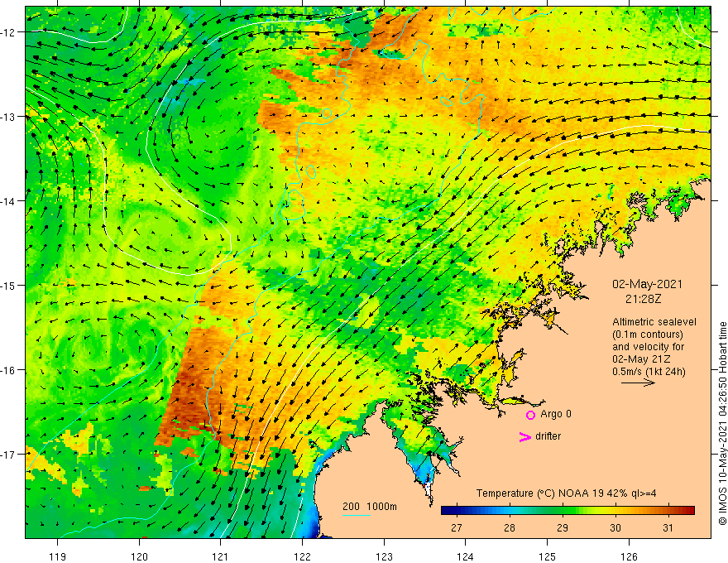The image size is (728, 563).
Task: Click the longitude 123 axis label
Action: [384, 556]
